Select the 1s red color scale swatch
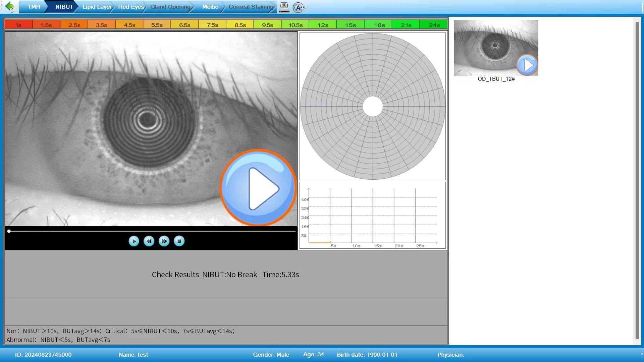Viewport: 644px width, 362px height. (x=18, y=25)
